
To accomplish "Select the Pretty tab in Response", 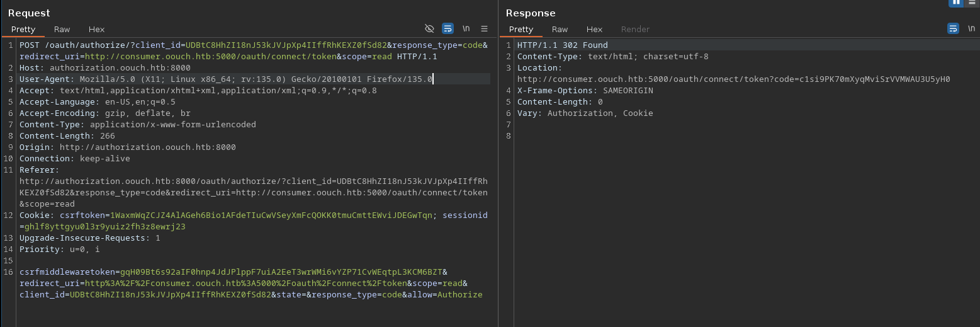I will 521,30.
